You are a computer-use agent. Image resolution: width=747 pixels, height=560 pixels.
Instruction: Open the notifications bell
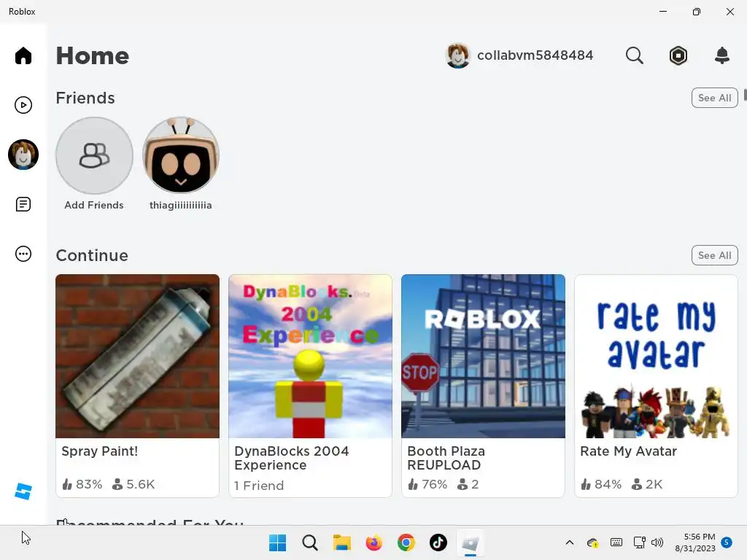tap(722, 55)
